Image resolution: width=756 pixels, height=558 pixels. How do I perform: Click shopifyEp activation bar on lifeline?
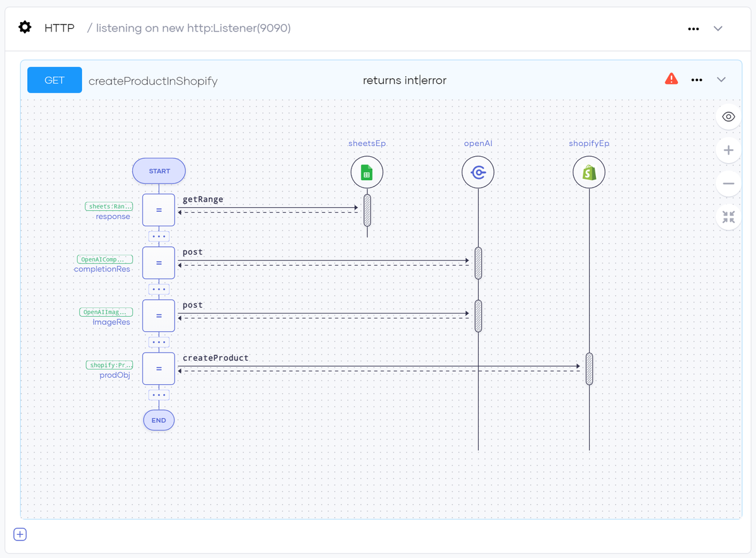[589, 369]
